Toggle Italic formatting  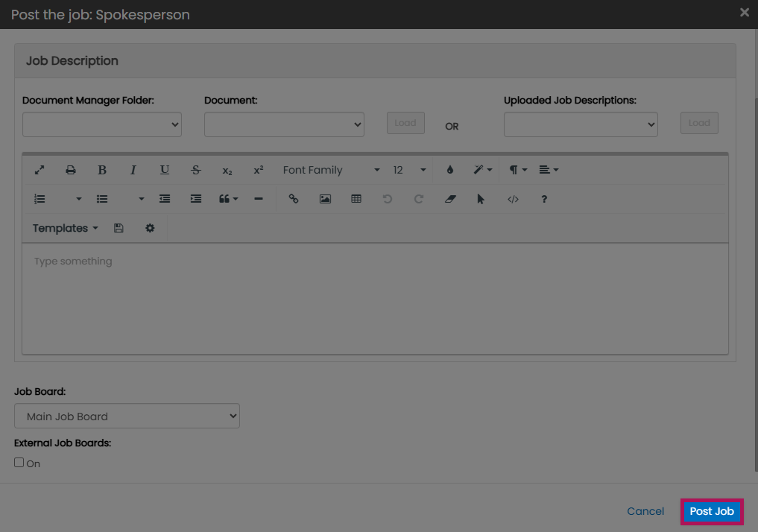(133, 170)
